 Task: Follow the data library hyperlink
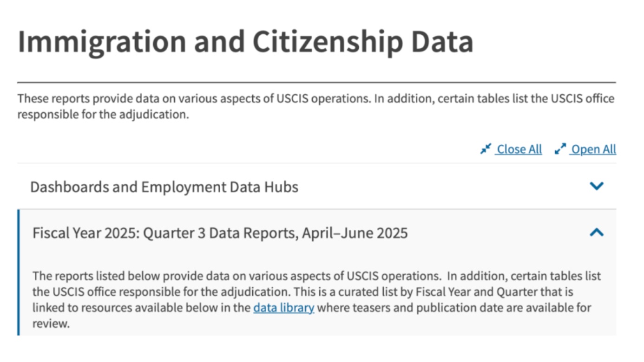[x=283, y=308]
